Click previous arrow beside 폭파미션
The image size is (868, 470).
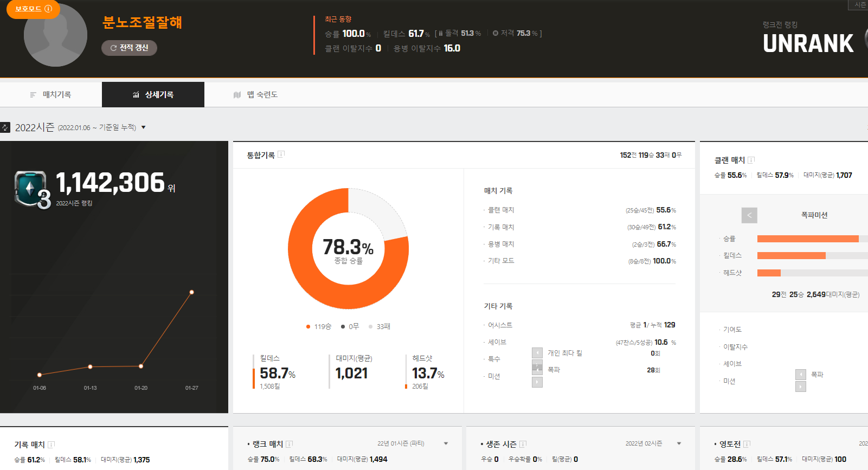[x=749, y=215]
